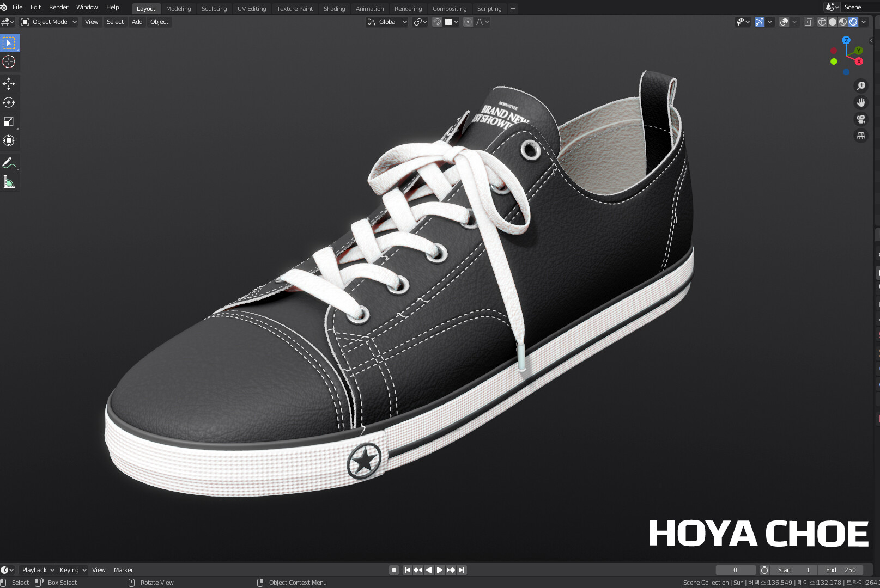Toggle the Snap magnet on
This screenshot has height=588, width=880.
click(x=437, y=22)
